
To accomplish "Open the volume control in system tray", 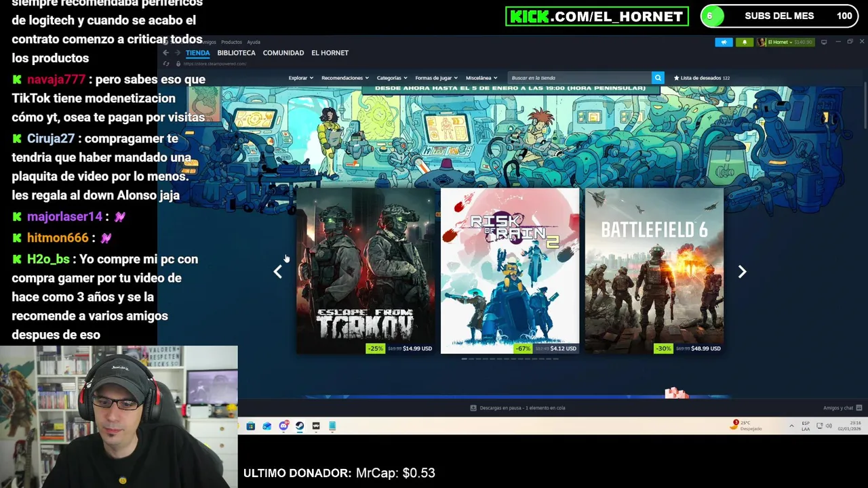I will (x=829, y=426).
